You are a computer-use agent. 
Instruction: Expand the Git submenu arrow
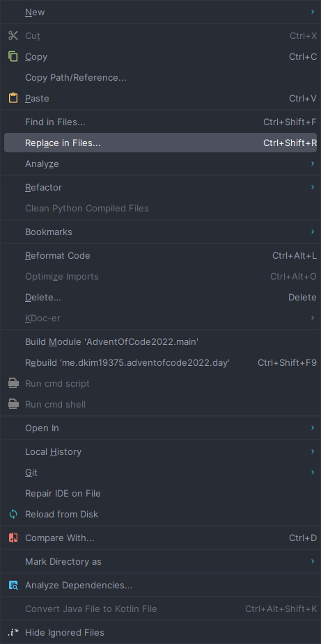tap(313, 472)
